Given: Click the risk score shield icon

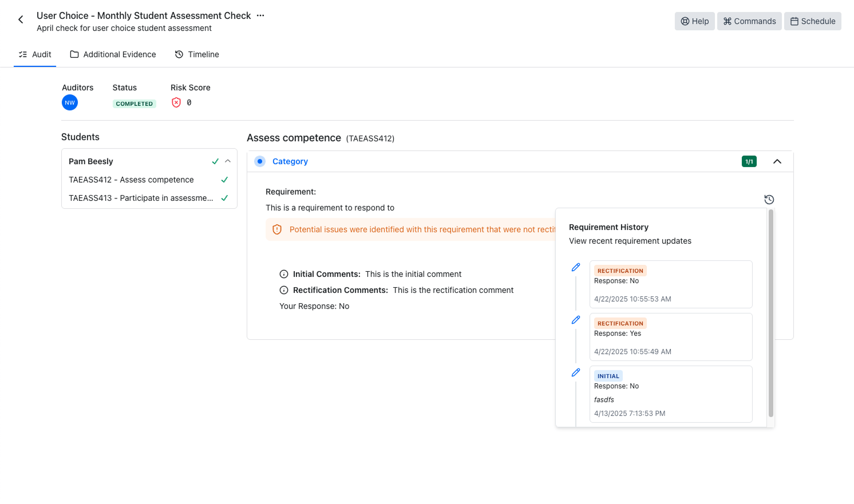Looking at the screenshot, I should pyautogui.click(x=176, y=103).
